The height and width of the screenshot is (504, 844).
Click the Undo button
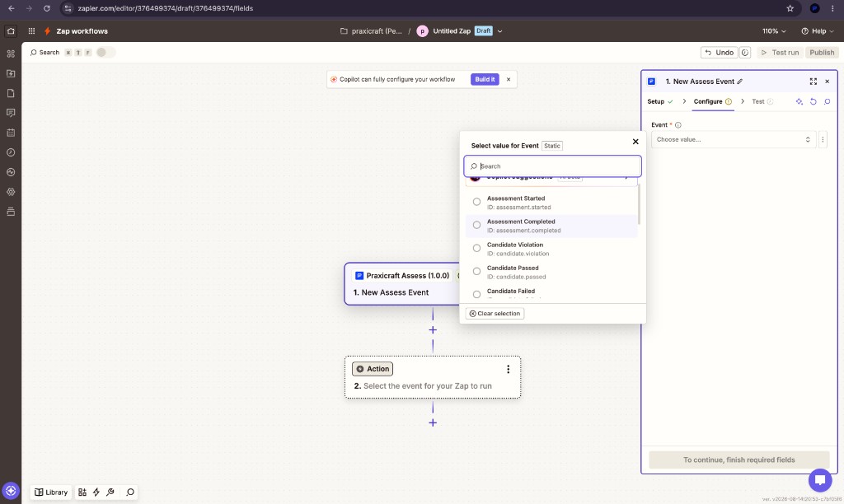[719, 53]
